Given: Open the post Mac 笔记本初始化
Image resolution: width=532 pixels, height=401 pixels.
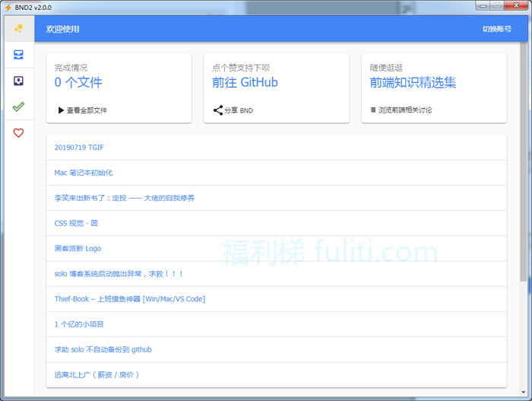Looking at the screenshot, I should [84, 173].
